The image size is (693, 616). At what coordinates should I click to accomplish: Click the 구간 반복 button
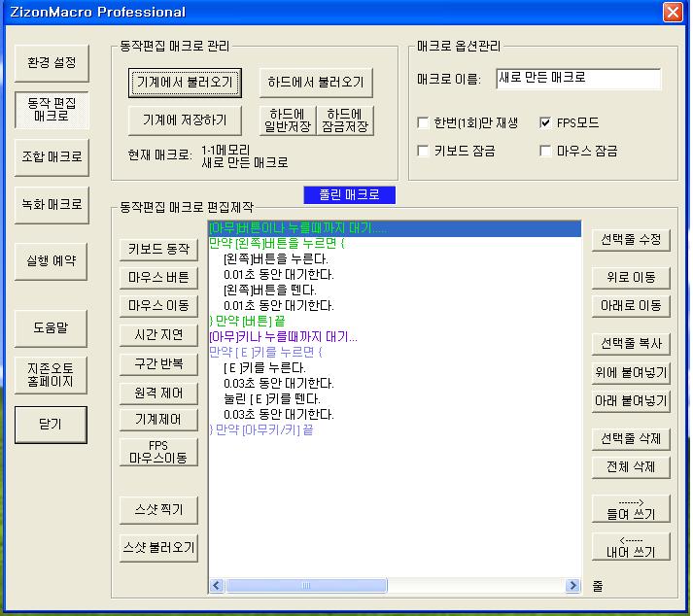coord(158,363)
